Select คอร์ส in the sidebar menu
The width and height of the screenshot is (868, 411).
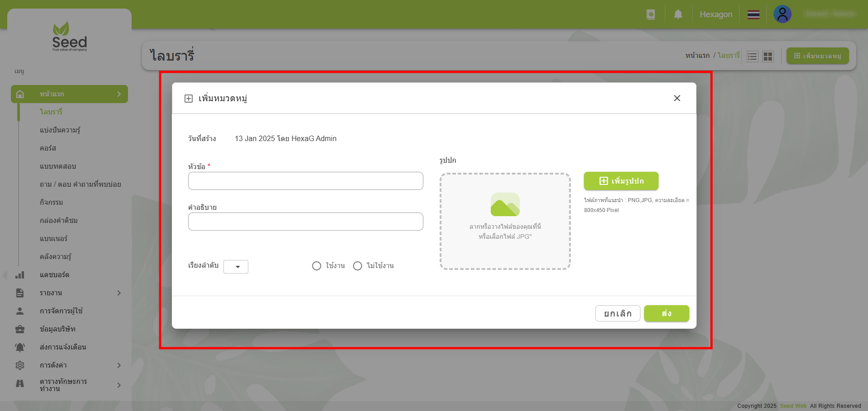[x=47, y=148]
